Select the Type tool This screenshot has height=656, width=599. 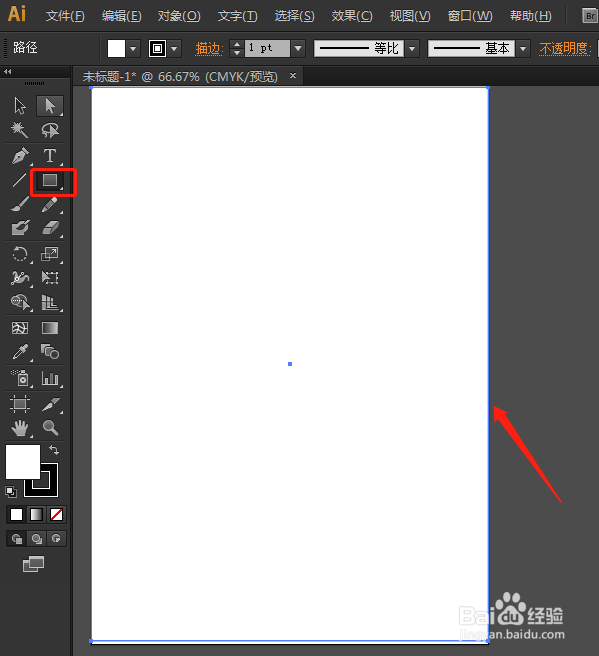50,156
